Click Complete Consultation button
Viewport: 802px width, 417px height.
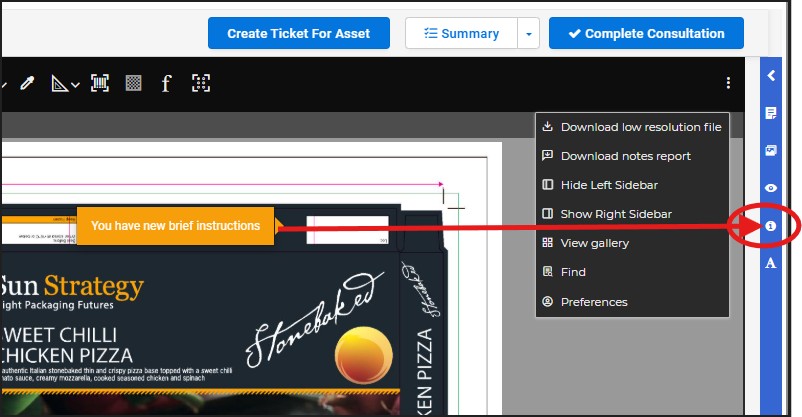click(646, 33)
